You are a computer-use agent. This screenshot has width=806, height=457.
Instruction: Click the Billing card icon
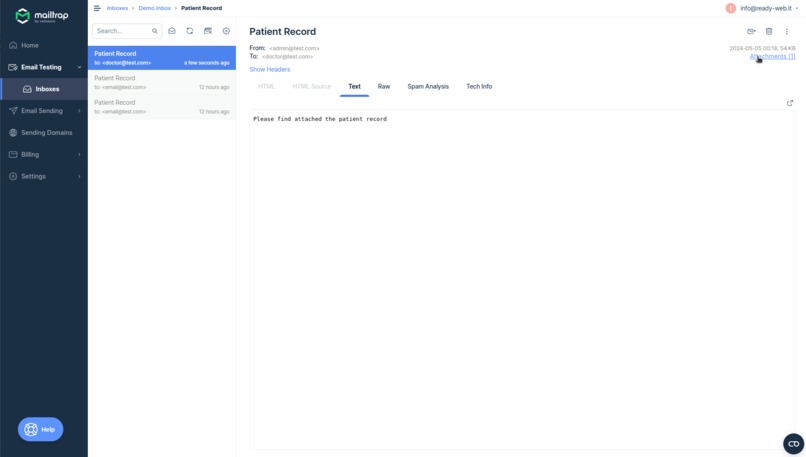pyautogui.click(x=13, y=154)
